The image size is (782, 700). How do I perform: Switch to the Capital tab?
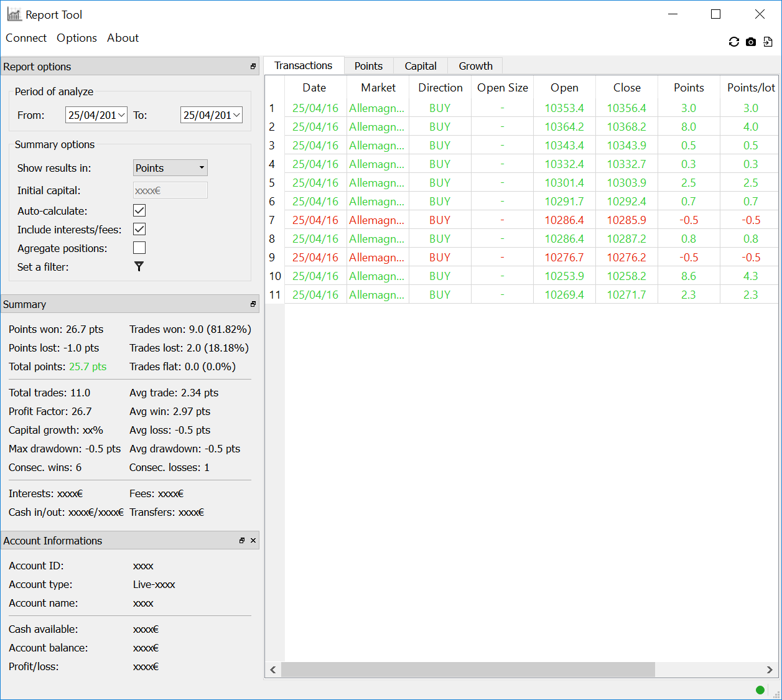[421, 66]
